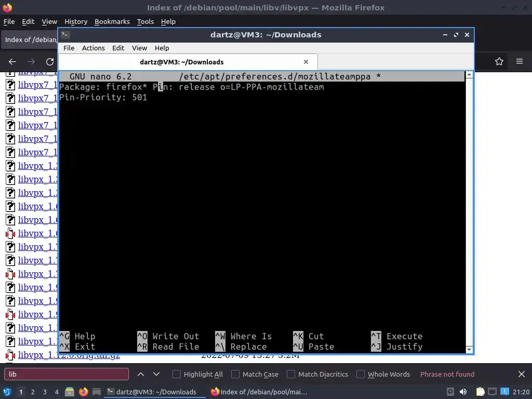Enable Match Diacritics option

(291, 374)
